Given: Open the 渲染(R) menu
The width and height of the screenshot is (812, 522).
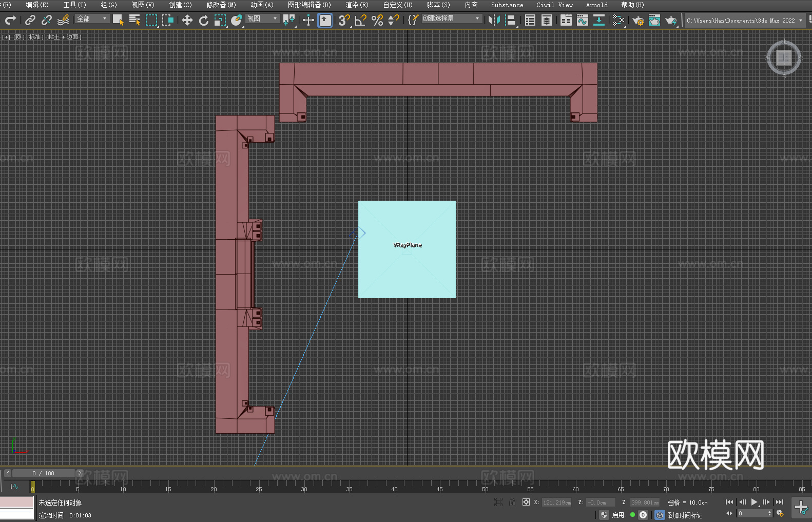Looking at the screenshot, I should 357,5.
